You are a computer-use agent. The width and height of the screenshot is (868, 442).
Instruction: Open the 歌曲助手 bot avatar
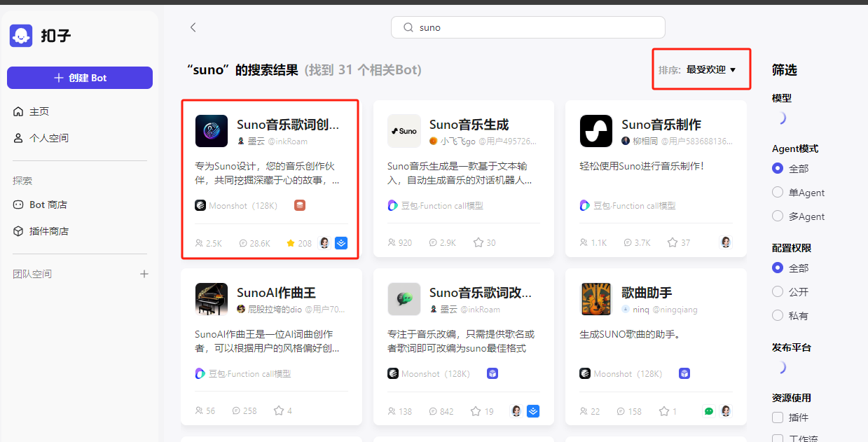pyautogui.click(x=596, y=299)
